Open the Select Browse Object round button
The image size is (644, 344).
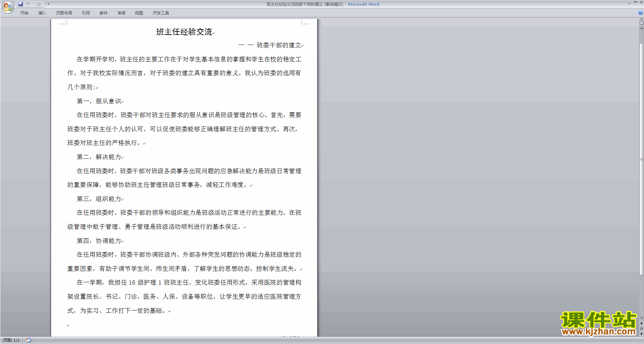641,329
